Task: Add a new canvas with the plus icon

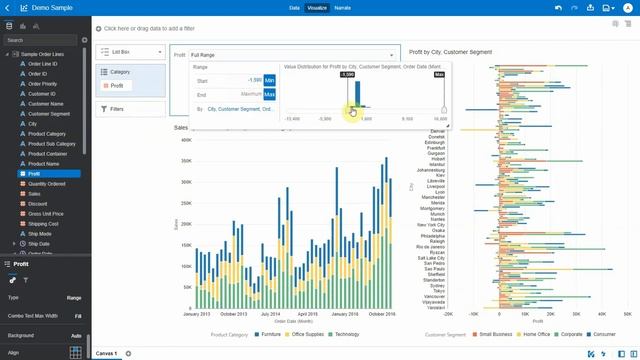Action: pos(128,353)
